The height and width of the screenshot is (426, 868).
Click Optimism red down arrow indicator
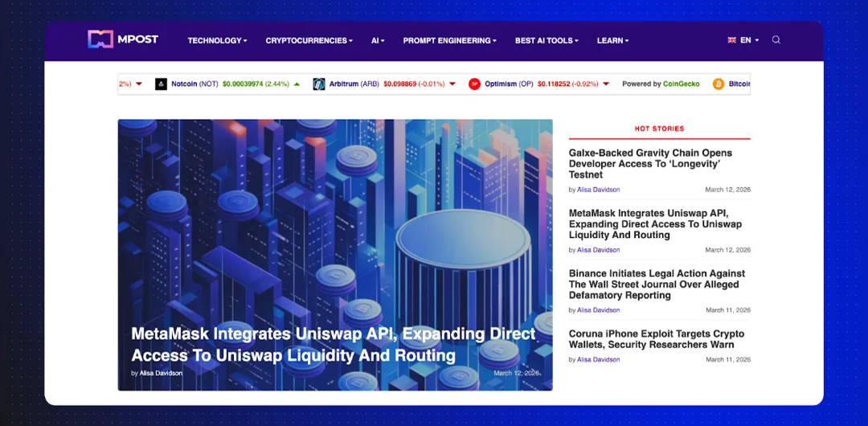(x=606, y=84)
